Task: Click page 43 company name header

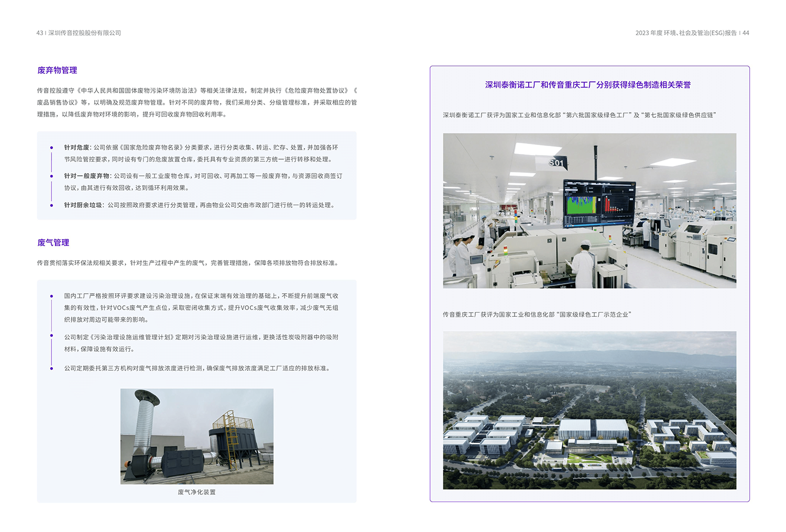Action: coord(79,33)
